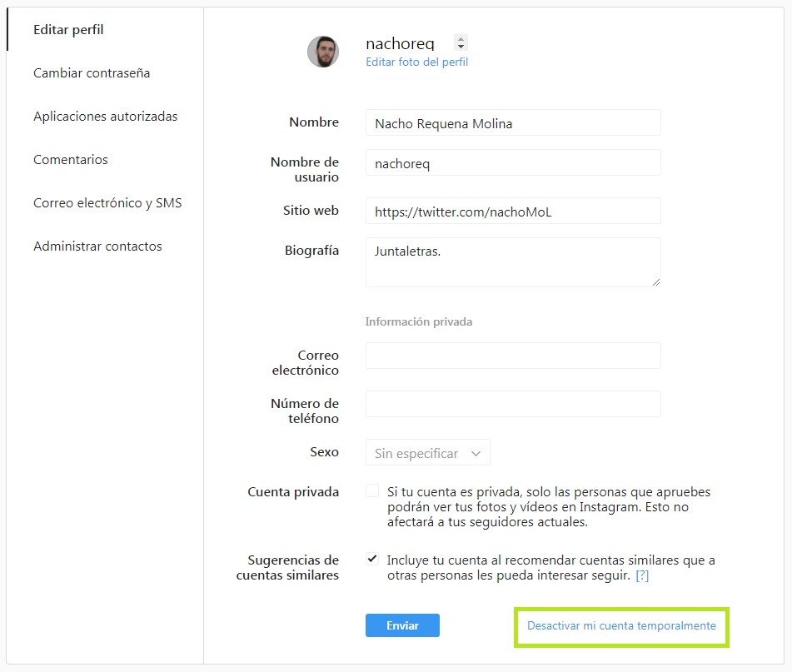Open "Aplicaciones autorizadas" section

tap(105, 117)
